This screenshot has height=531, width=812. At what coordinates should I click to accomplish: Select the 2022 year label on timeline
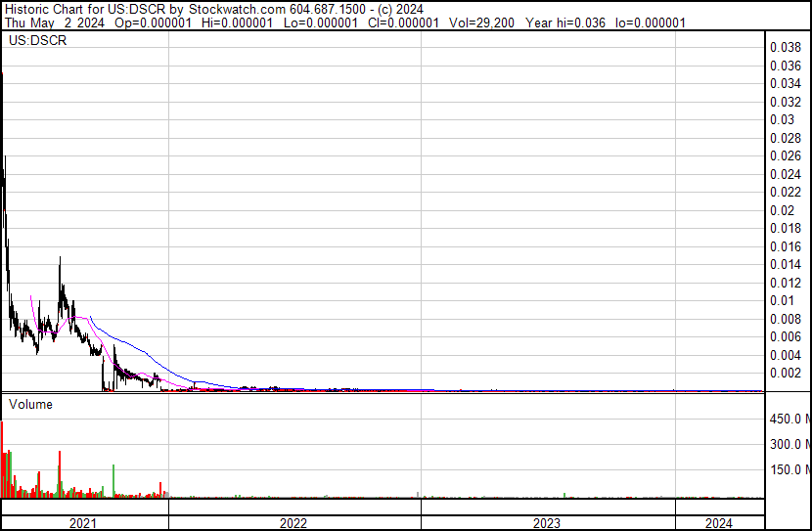pos(293,523)
